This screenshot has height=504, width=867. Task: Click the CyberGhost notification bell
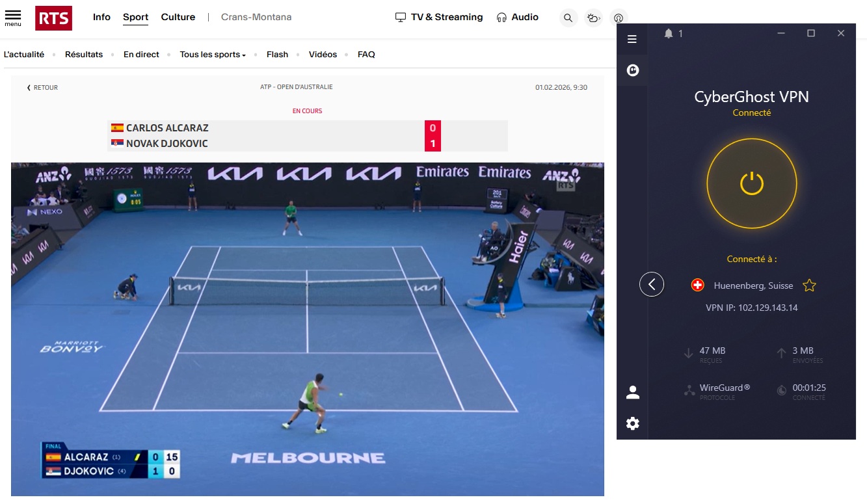(670, 33)
